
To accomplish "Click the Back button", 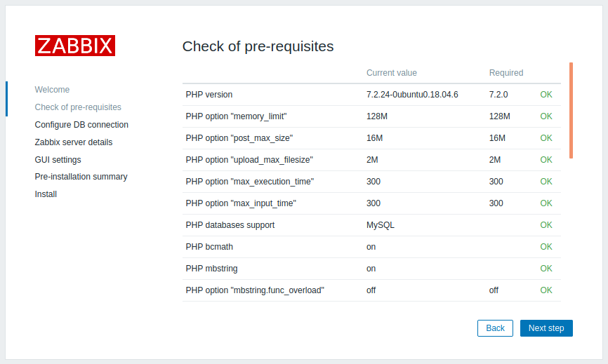I will pyautogui.click(x=495, y=328).
